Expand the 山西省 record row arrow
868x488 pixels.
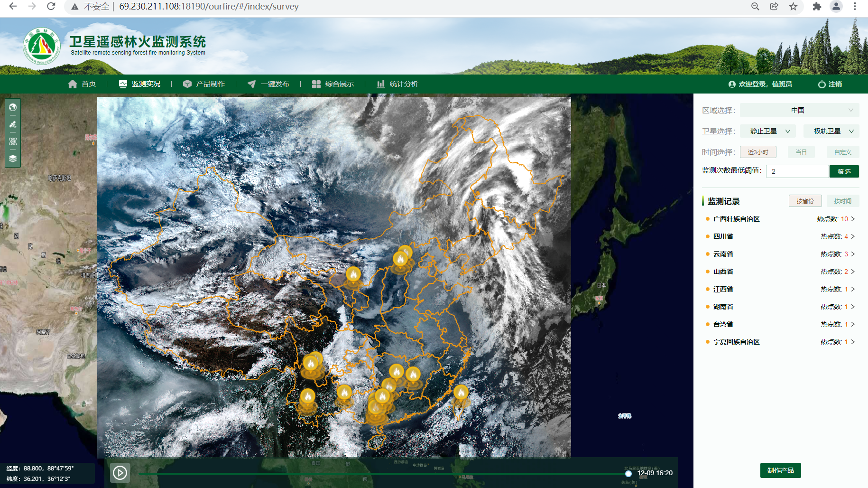click(853, 272)
